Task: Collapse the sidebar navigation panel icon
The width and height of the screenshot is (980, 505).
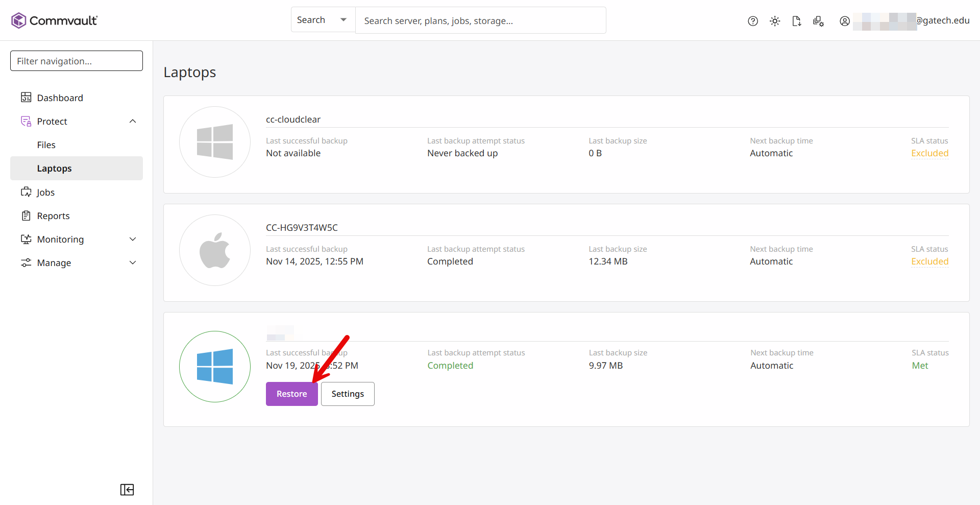Action: 127,490
